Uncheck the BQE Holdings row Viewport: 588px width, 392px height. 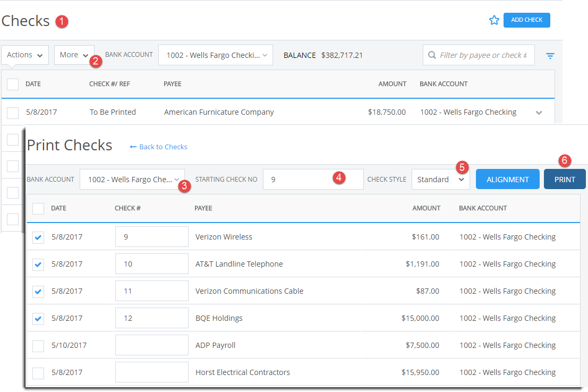pyautogui.click(x=38, y=318)
